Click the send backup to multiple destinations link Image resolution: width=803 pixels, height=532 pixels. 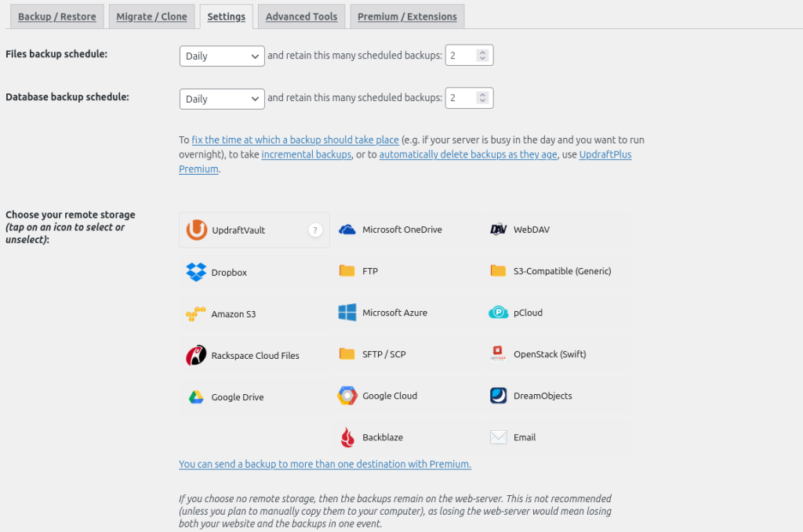click(x=325, y=464)
